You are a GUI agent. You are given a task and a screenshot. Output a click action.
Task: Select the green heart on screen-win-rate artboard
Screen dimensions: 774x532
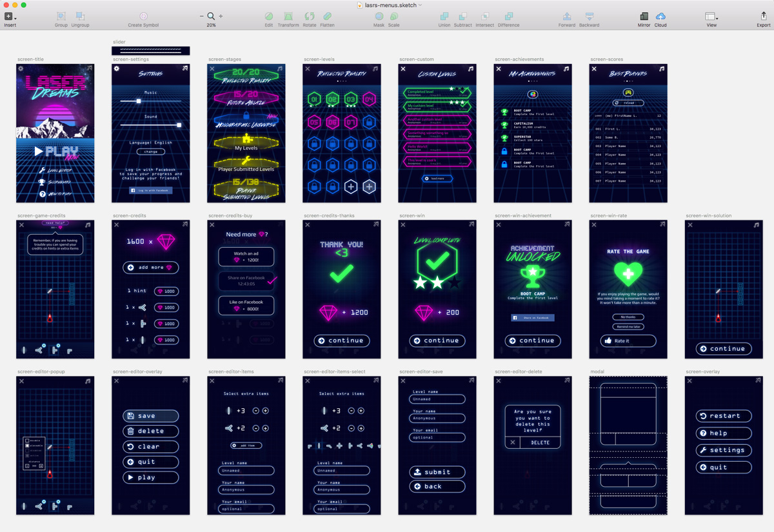tap(628, 273)
